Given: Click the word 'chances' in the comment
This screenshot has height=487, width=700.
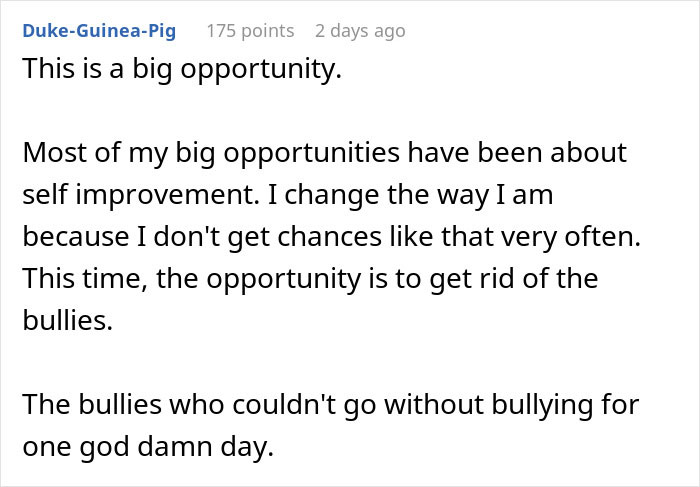Looking at the screenshot, I should point(329,237).
